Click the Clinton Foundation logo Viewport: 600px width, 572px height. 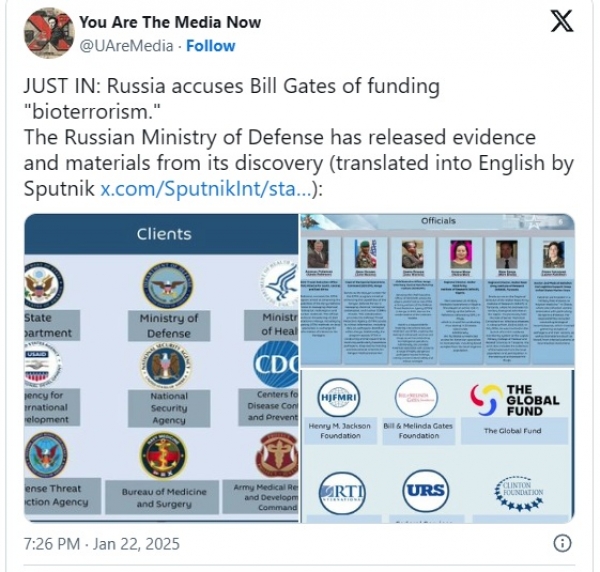(x=519, y=494)
